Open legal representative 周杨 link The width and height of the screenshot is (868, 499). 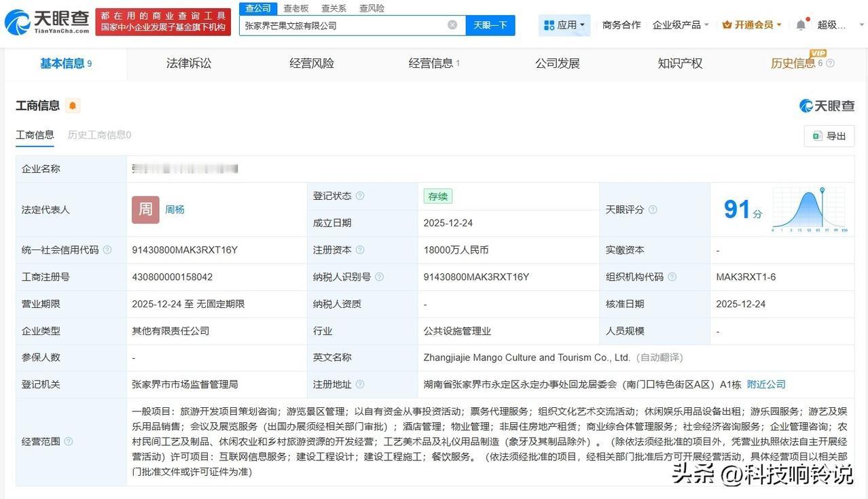point(175,209)
